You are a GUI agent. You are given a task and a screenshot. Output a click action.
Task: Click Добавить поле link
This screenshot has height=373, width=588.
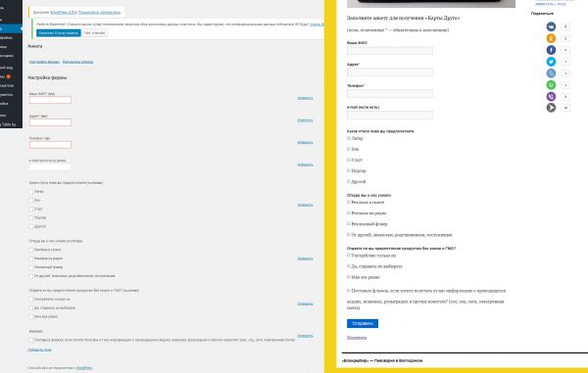(39, 350)
